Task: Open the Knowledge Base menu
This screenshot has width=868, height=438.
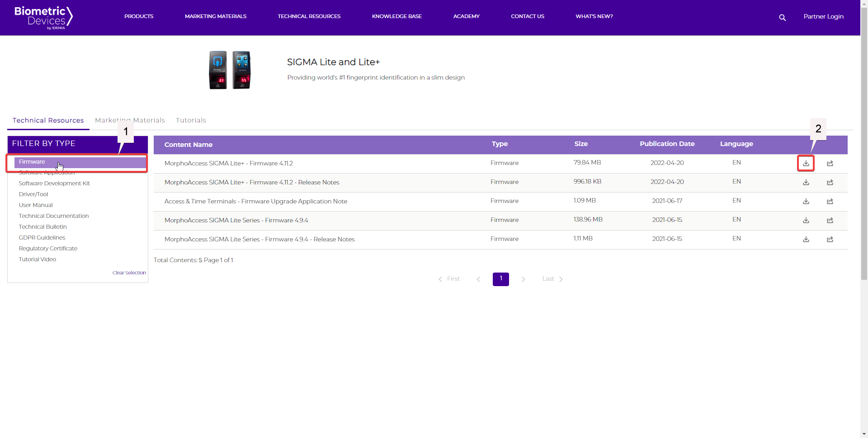Action: point(397,16)
